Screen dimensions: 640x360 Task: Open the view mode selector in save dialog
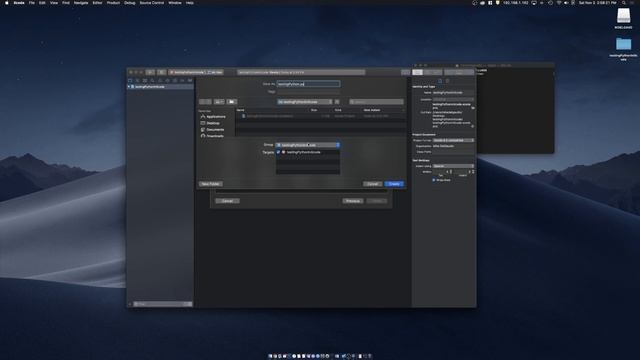coord(219,102)
